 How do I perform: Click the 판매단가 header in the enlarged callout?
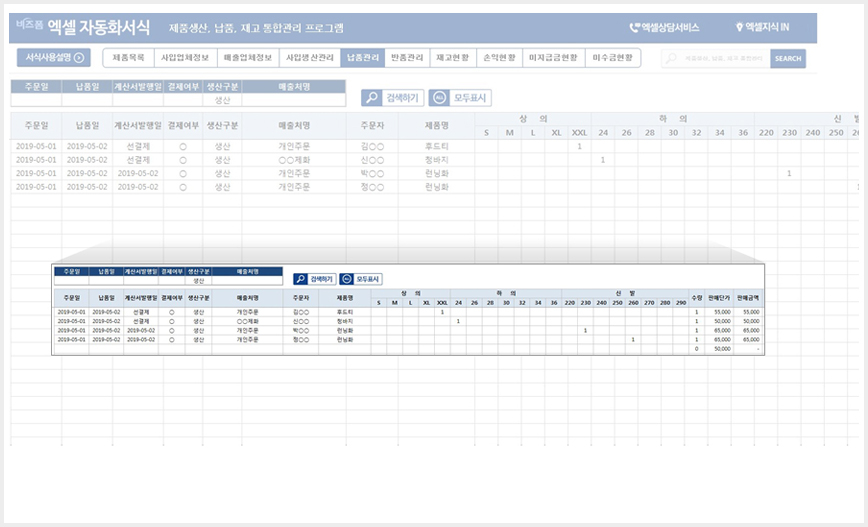(x=719, y=298)
